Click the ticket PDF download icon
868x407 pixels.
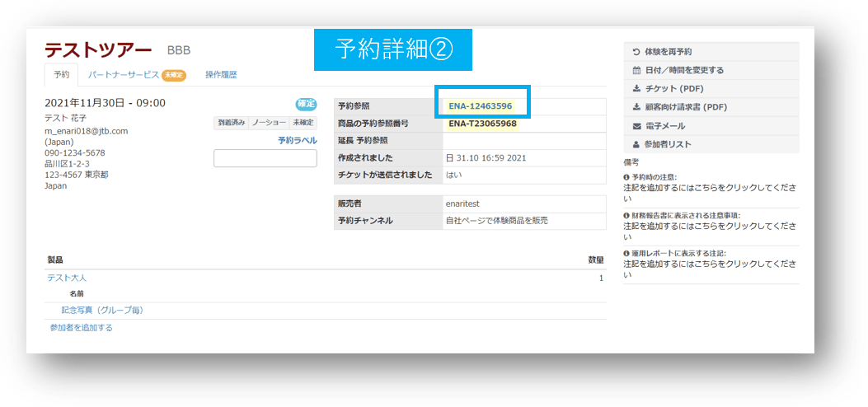pyautogui.click(x=636, y=88)
